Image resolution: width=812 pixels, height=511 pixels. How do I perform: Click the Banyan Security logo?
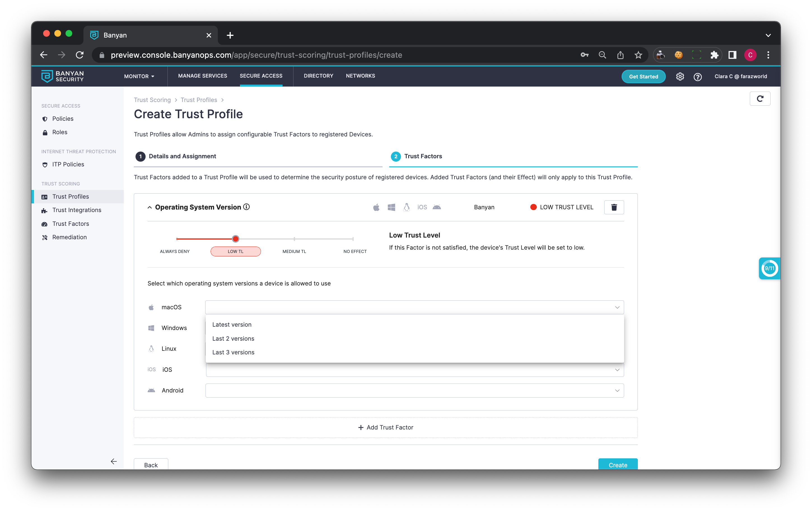click(63, 76)
